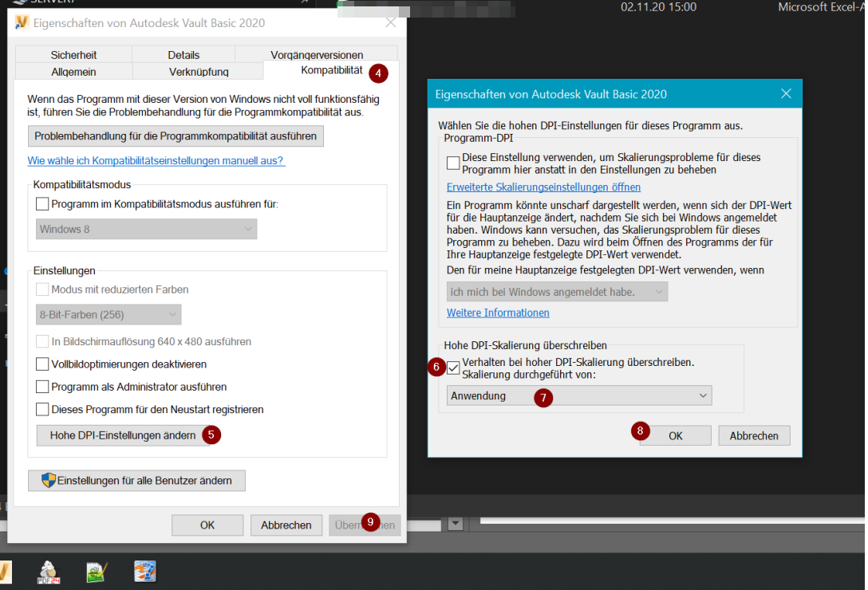
Task: Open the manual compatibility settings help link
Action: click(156, 160)
